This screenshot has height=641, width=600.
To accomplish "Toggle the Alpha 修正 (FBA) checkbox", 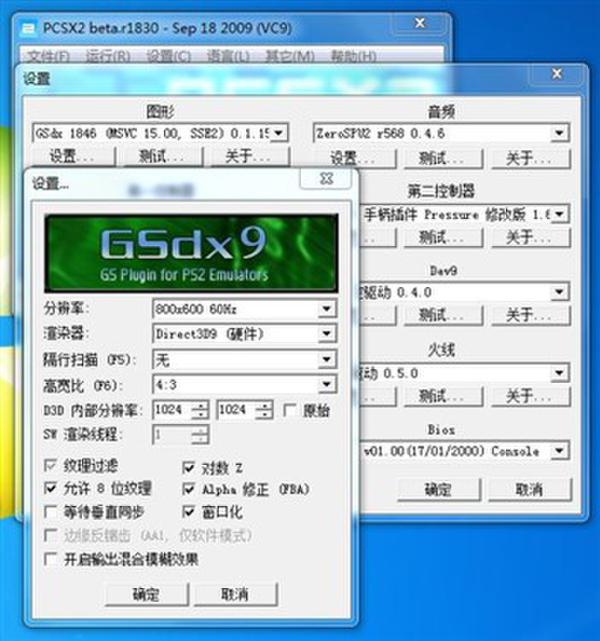I will point(188,489).
